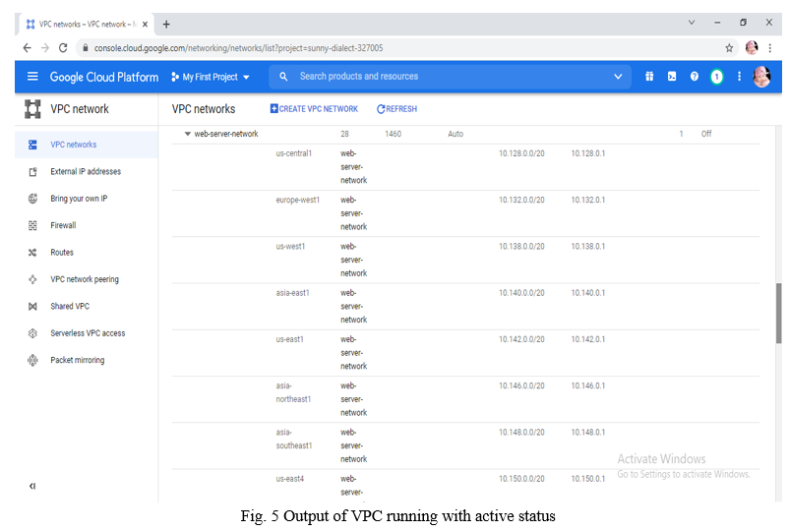Select IP range 10.128.0.0/20
Image resolution: width=789 pixels, height=532 pixels.
pos(521,153)
